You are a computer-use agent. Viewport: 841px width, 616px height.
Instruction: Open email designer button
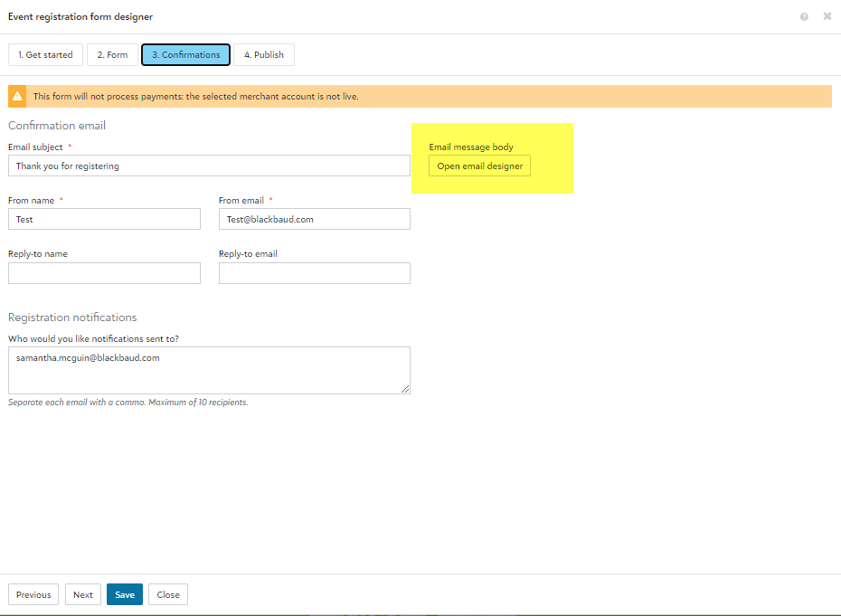point(479,166)
